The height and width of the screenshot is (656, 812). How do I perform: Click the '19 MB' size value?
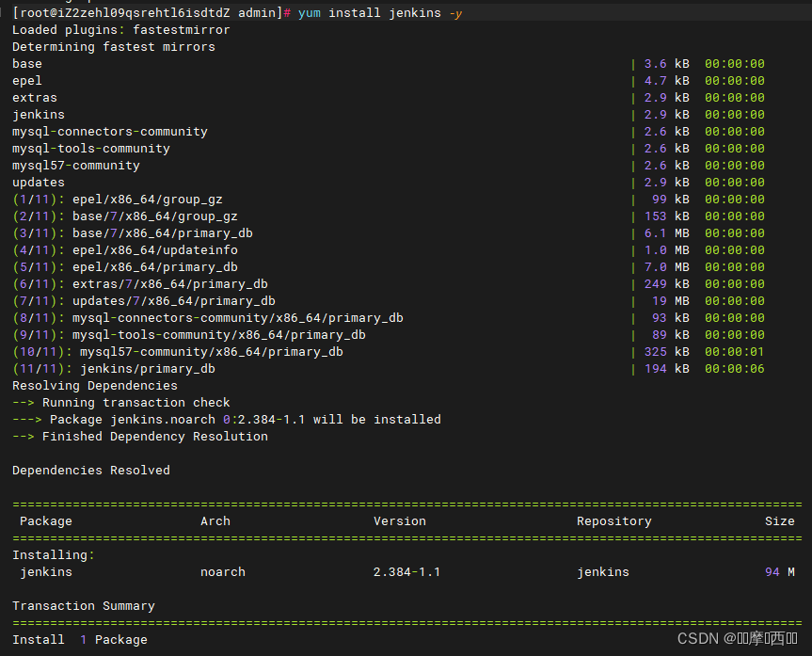[671, 301]
